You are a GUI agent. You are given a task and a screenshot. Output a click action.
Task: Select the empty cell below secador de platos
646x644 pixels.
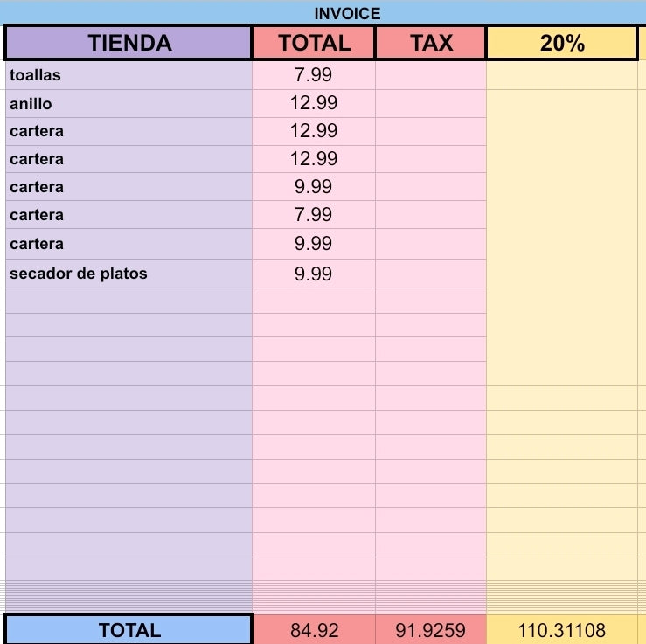pyautogui.click(x=129, y=301)
